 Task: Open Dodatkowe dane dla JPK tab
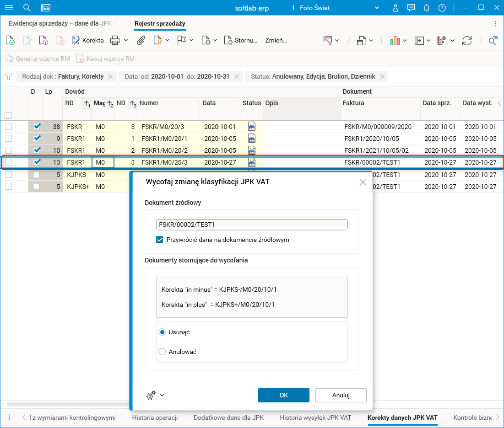pyautogui.click(x=228, y=417)
